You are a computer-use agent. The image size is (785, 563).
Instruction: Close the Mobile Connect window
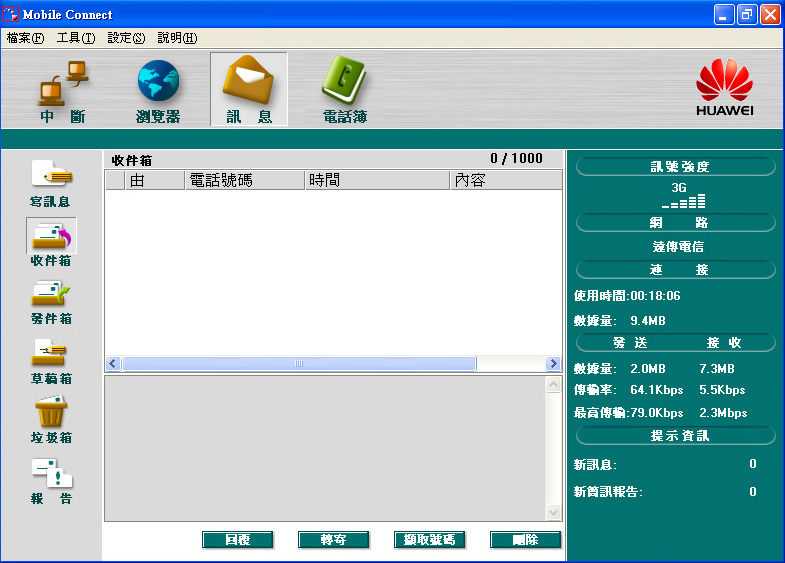point(769,15)
